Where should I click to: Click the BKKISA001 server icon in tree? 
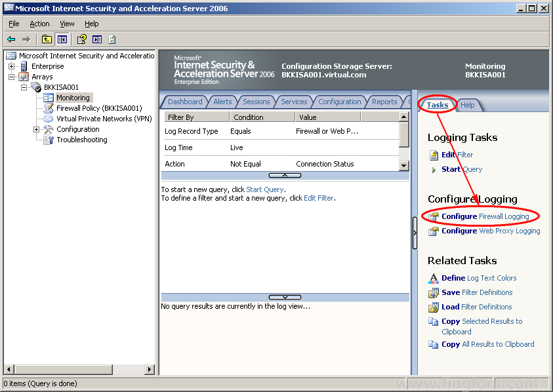[x=36, y=87]
